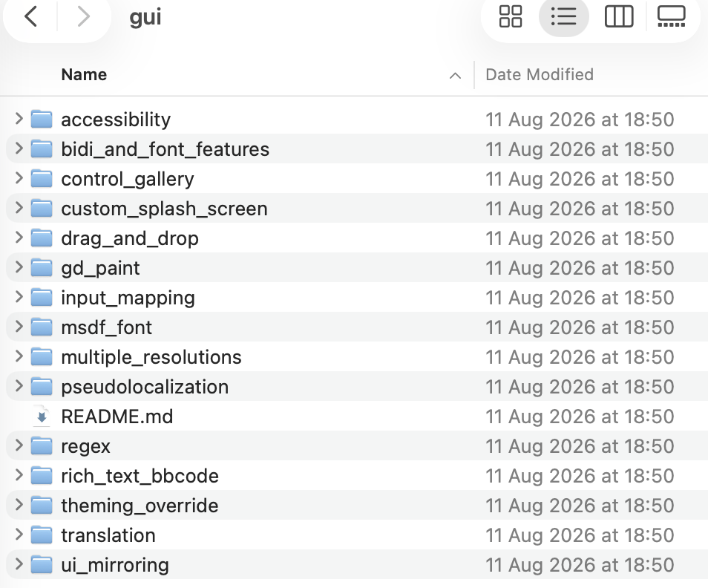Select the rich_text_bbcode folder
This screenshot has height=588, width=708.
tap(140, 476)
